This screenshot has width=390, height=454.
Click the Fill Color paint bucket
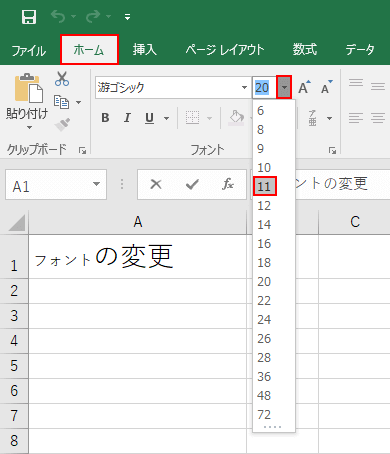tap(237, 118)
